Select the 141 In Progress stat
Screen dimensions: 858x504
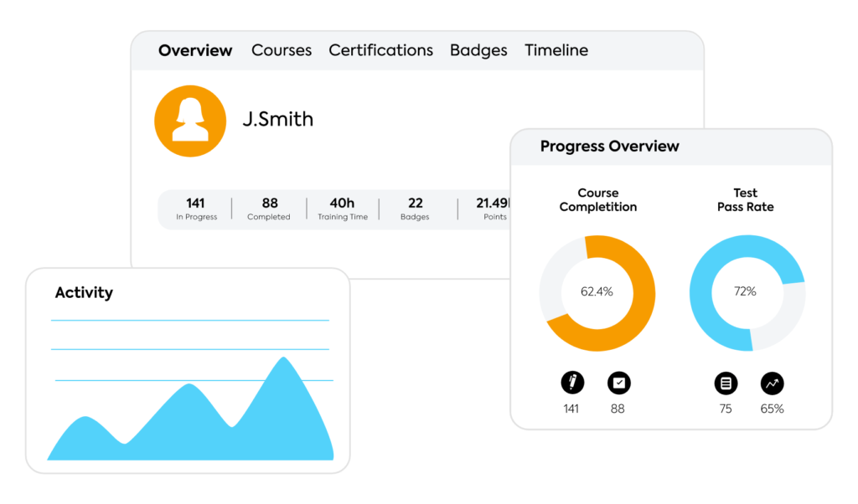196,208
